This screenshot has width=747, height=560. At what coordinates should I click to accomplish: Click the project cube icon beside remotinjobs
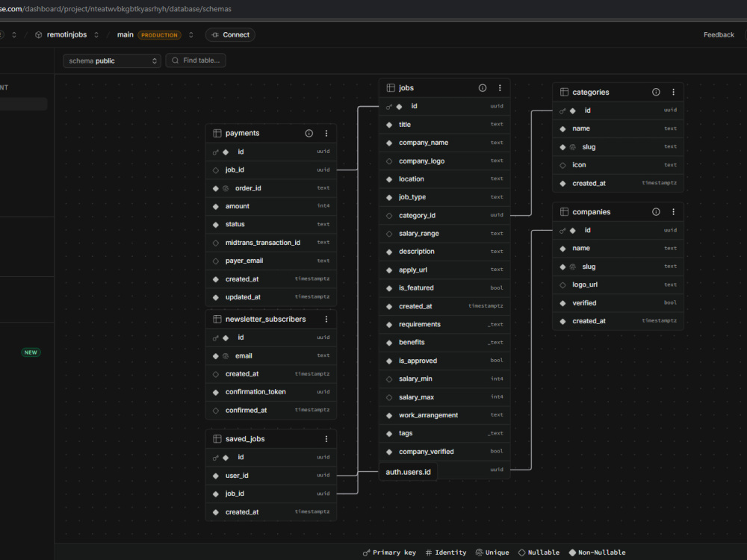click(x=39, y=35)
